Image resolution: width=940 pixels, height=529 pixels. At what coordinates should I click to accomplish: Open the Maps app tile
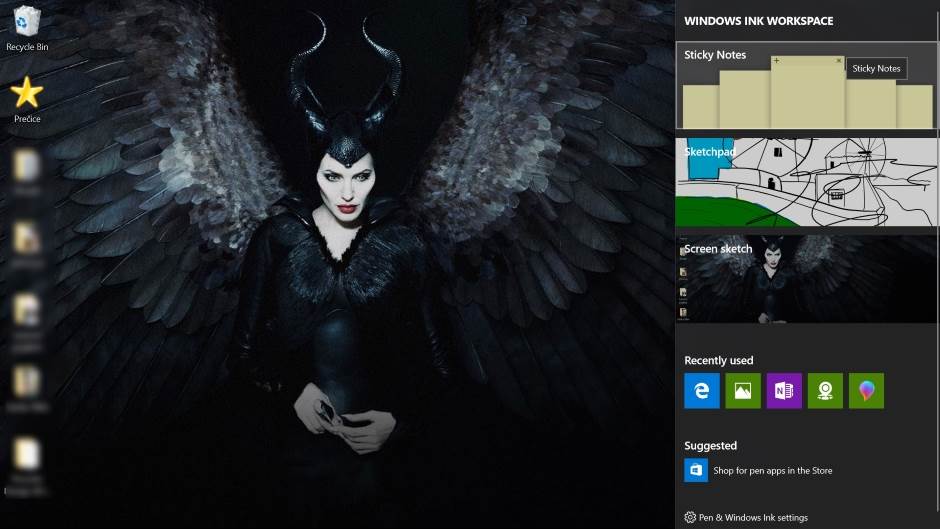pyautogui.click(x=825, y=391)
